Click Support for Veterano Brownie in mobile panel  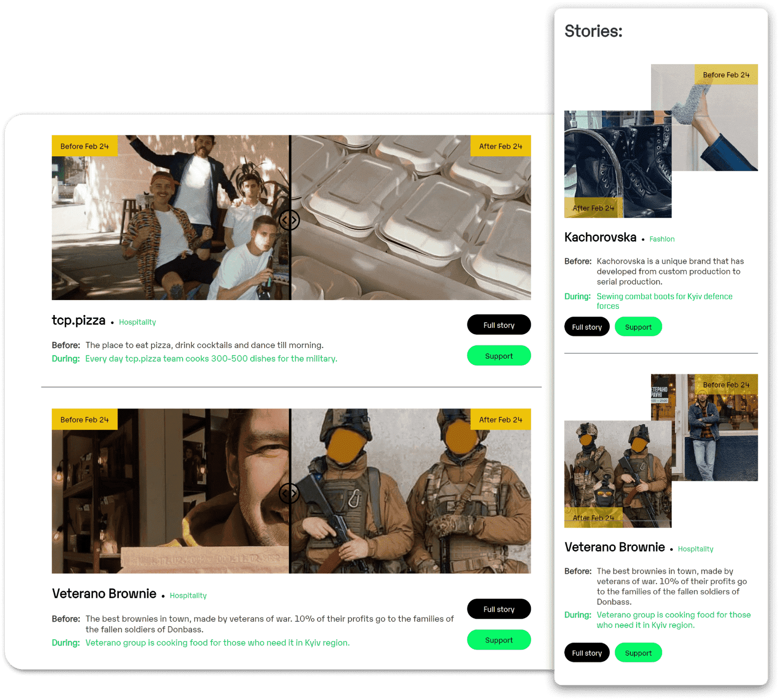click(x=638, y=653)
